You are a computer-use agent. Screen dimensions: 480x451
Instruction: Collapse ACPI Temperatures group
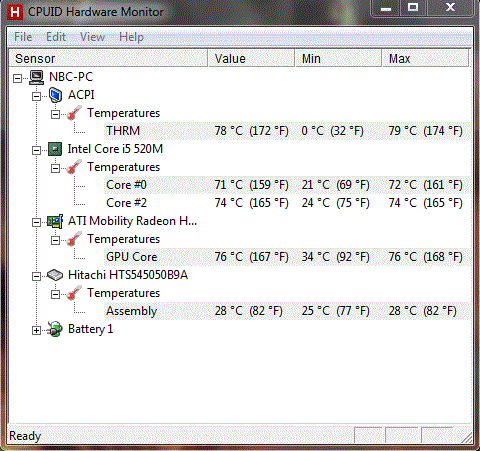55,114
